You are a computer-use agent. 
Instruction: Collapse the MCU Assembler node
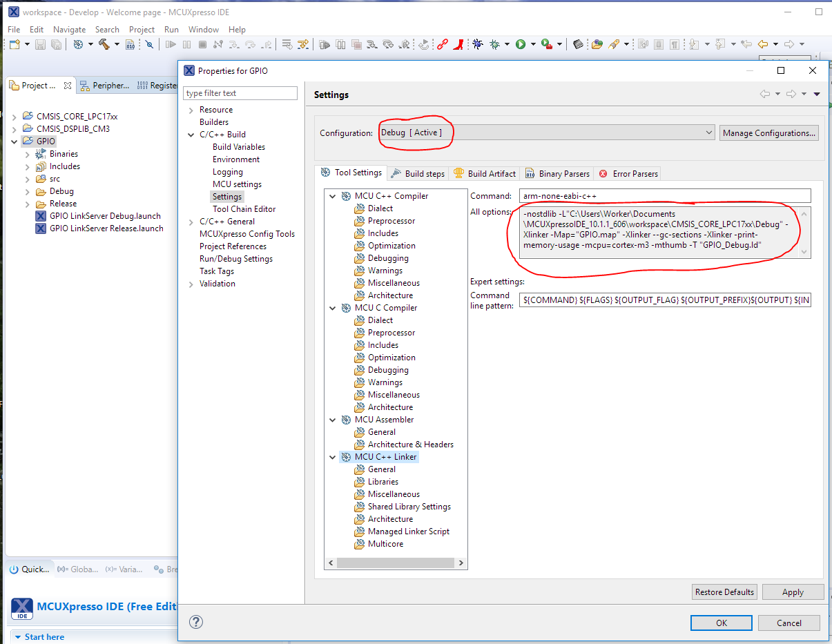333,420
